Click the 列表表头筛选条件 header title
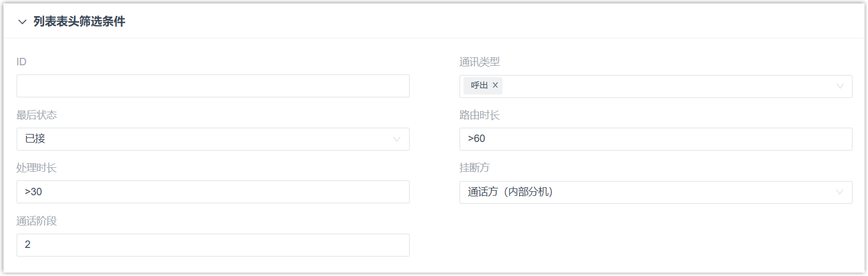The height and width of the screenshot is (276, 868). click(79, 22)
